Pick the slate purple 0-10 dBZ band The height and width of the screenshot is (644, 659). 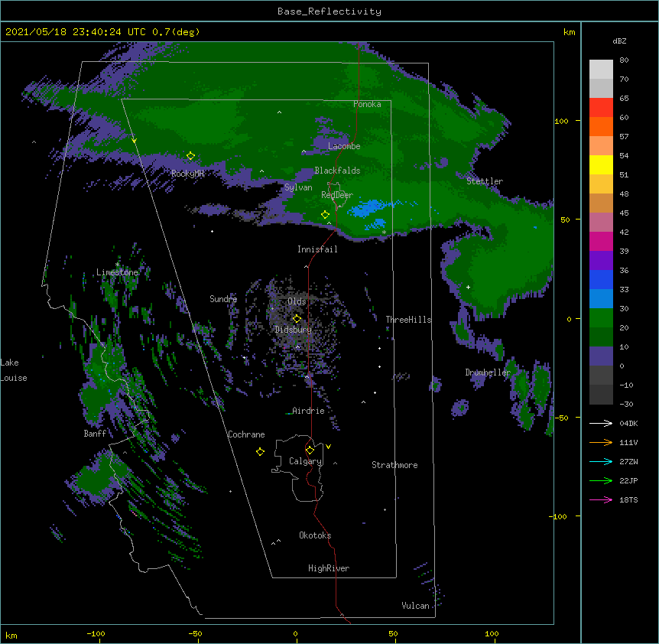(601, 356)
